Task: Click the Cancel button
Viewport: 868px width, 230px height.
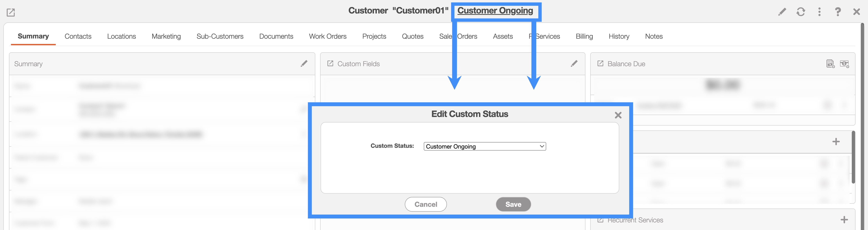Action: tap(426, 204)
